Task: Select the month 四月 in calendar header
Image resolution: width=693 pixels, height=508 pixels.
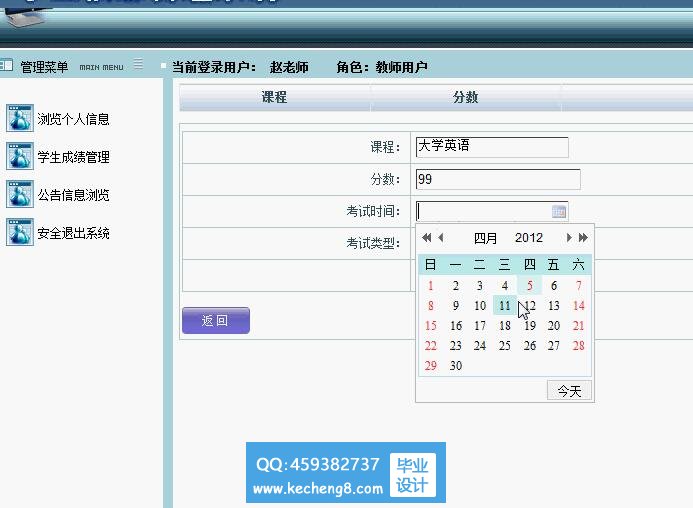Action: tap(485, 238)
